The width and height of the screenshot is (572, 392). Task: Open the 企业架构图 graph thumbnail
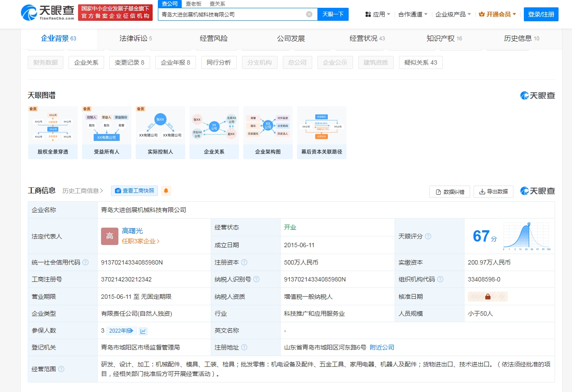[x=268, y=133]
